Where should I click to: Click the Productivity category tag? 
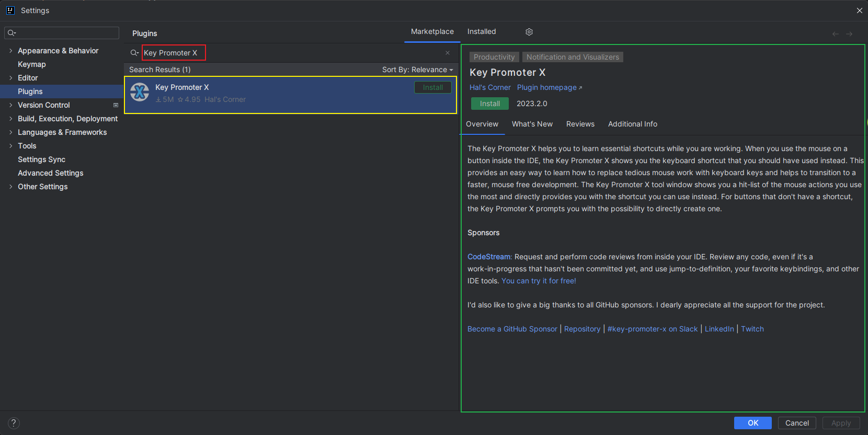(494, 57)
